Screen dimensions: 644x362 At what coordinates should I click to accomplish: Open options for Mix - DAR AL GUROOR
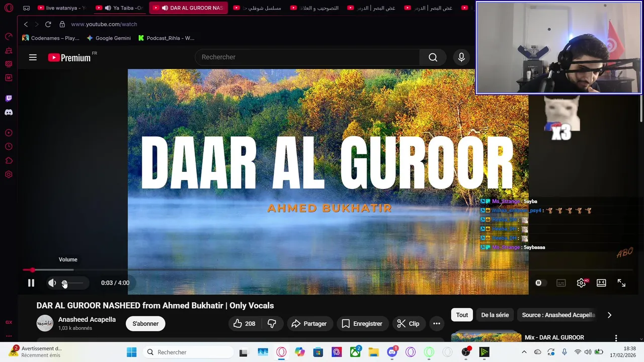[x=616, y=338]
